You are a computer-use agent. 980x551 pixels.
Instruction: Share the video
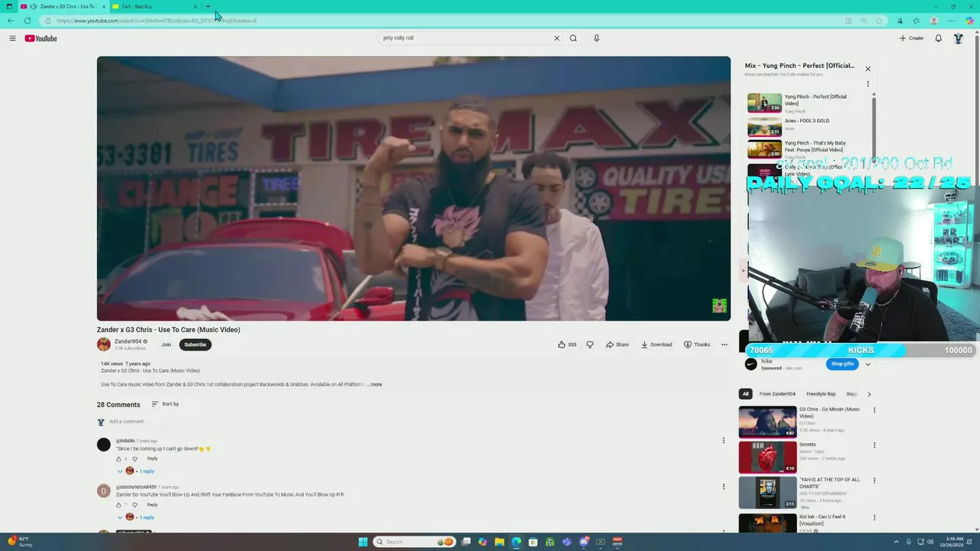tap(617, 344)
